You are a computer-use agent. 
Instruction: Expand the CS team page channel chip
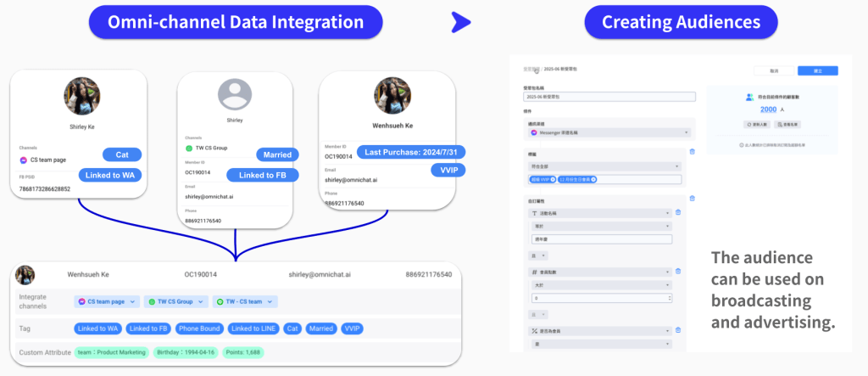click(x=133, y=302)
